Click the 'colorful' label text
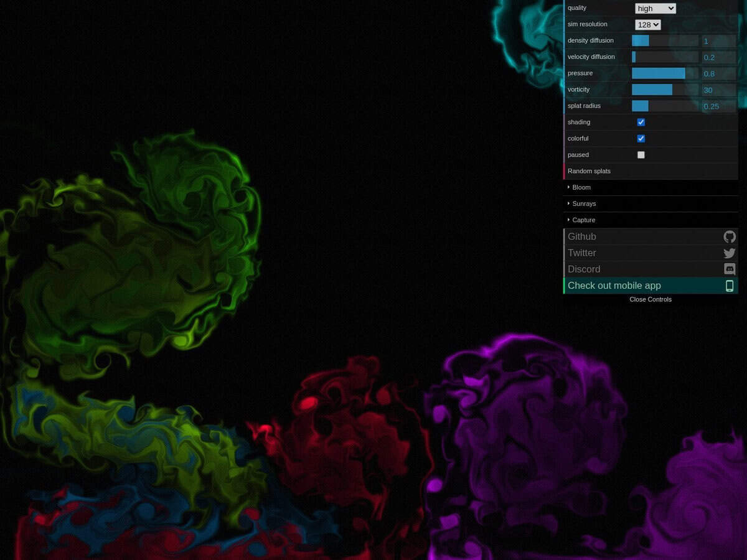The height and width of the screenshot is (560, 747). (x=578, y=138)
